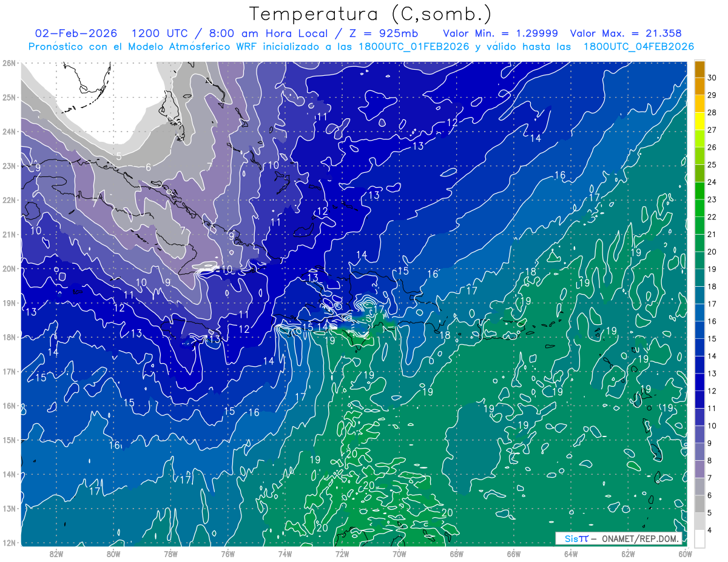The width and height of the screenshot is (728, 562).
Task: Click color bar label "30"
Action: (x=712, y=78)
